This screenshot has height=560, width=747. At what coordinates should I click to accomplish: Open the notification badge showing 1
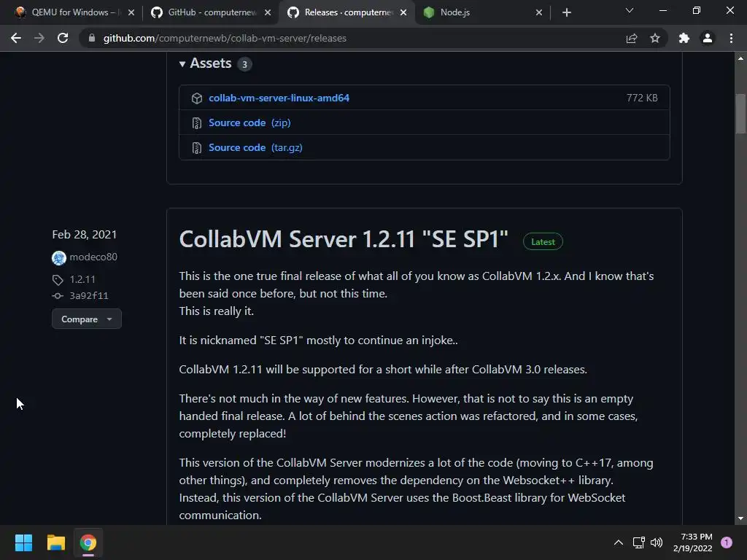coord(727,542)
